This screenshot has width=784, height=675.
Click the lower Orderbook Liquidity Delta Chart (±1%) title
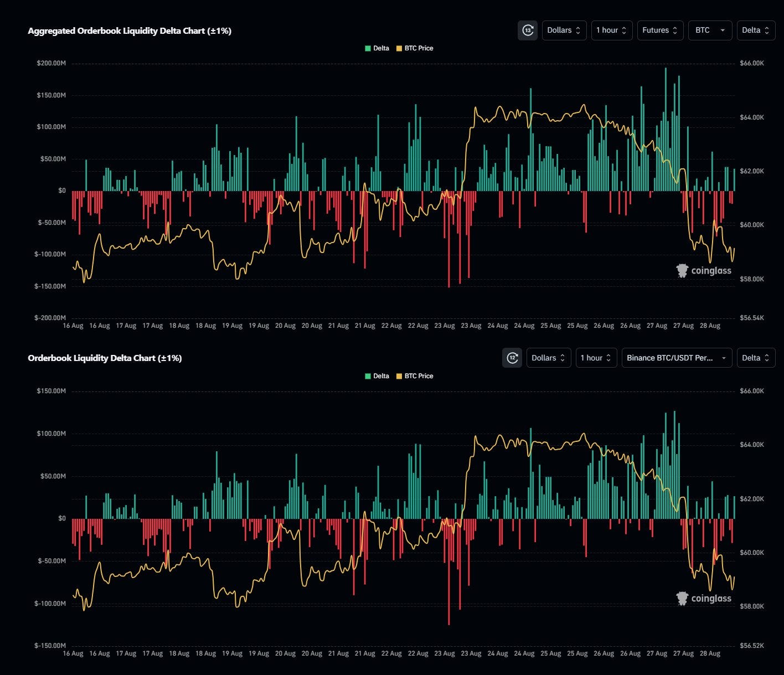pyautogui.click(x=105, y=358)
